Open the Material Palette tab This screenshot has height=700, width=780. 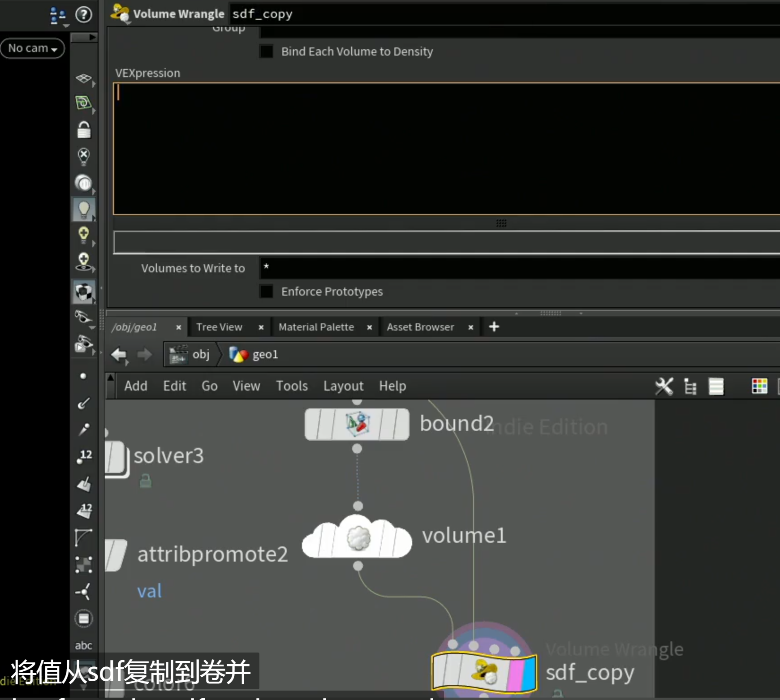point(316,327)
